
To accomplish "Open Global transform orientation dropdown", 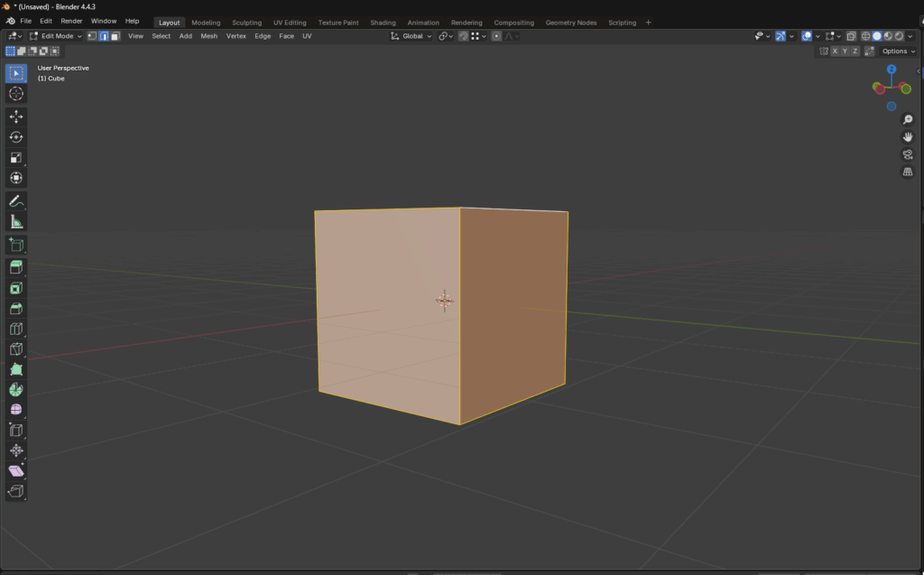I will click(x=411, y=36).
